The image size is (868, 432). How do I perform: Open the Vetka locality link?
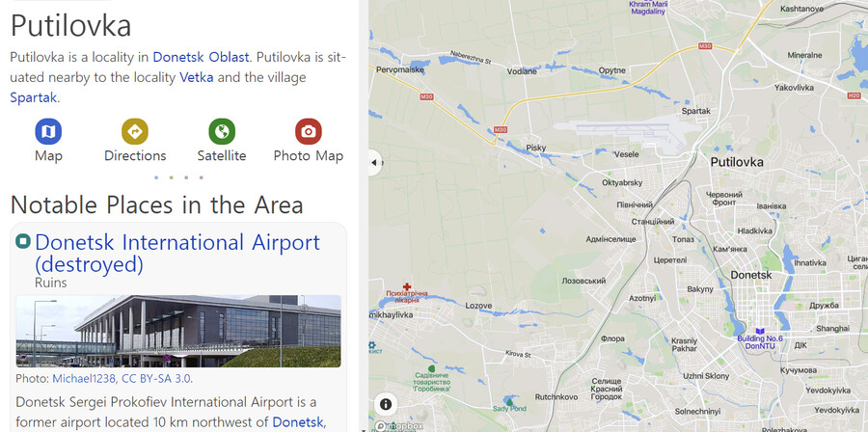[x=196, y=77]
